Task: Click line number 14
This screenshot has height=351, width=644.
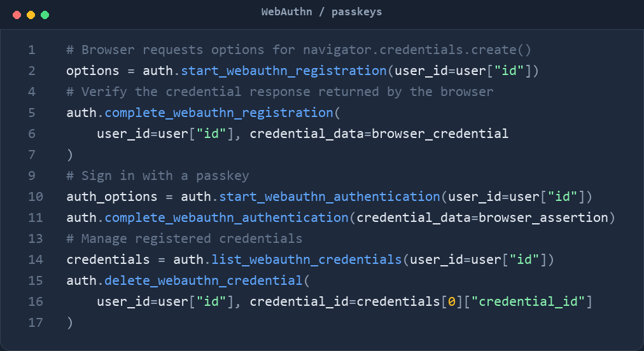Action: click(x=36, y=259)
